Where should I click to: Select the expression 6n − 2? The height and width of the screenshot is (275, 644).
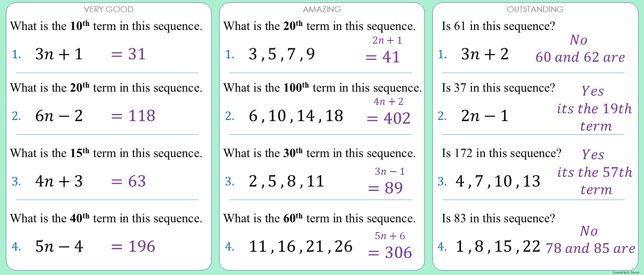point(59,116)
